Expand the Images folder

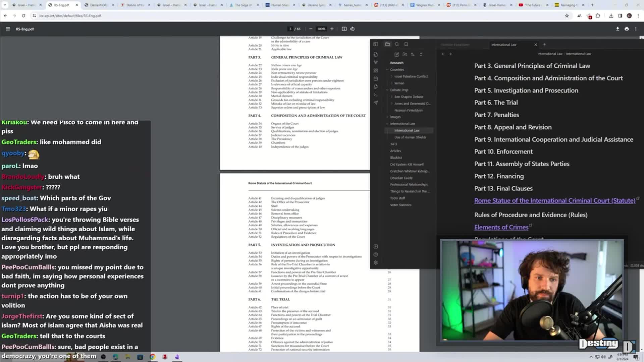tap(395, 117)
